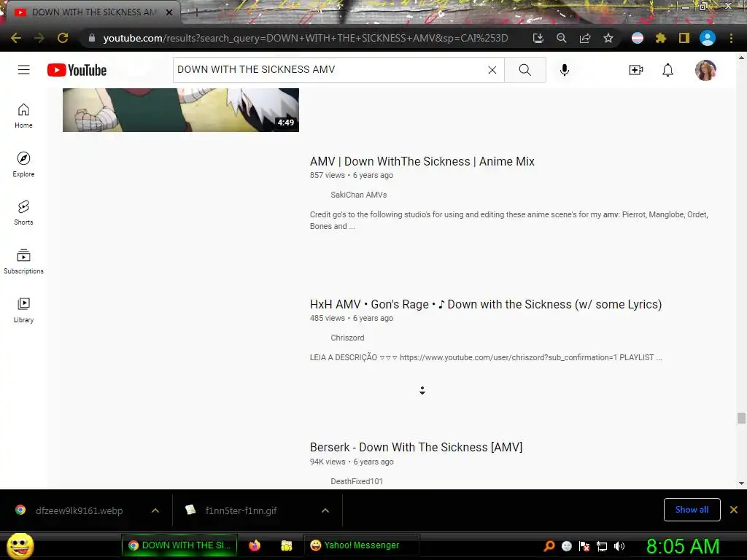
Task: Click the scrollbar up arrow
Action: tap(741, 58)
